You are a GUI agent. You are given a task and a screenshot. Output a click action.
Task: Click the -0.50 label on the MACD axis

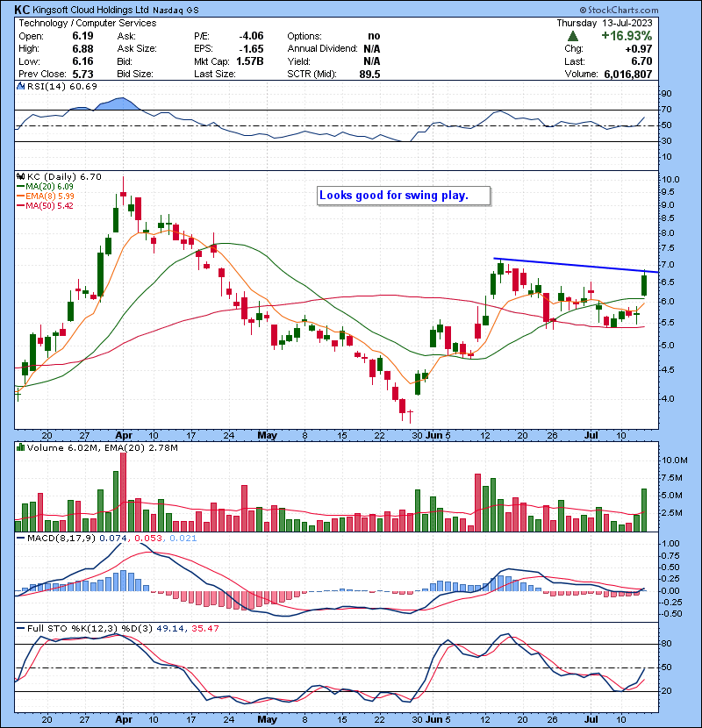point(671,614)
